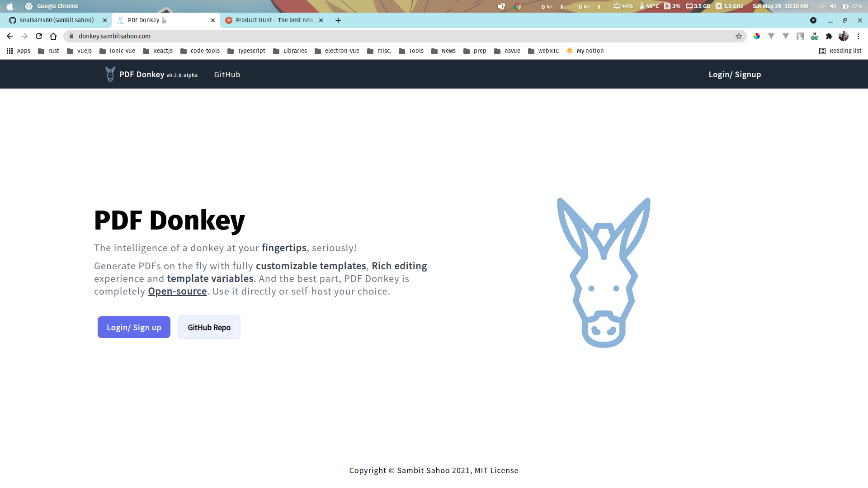Screen dimensions: 868x488
Task: Open the MobX devtools extension
Action: (815, 36)
